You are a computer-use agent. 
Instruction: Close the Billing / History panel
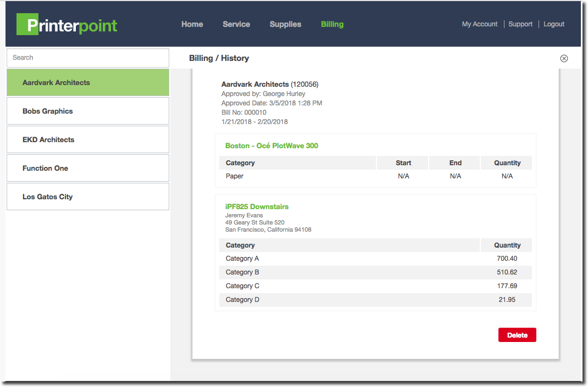tap(564, 58)
